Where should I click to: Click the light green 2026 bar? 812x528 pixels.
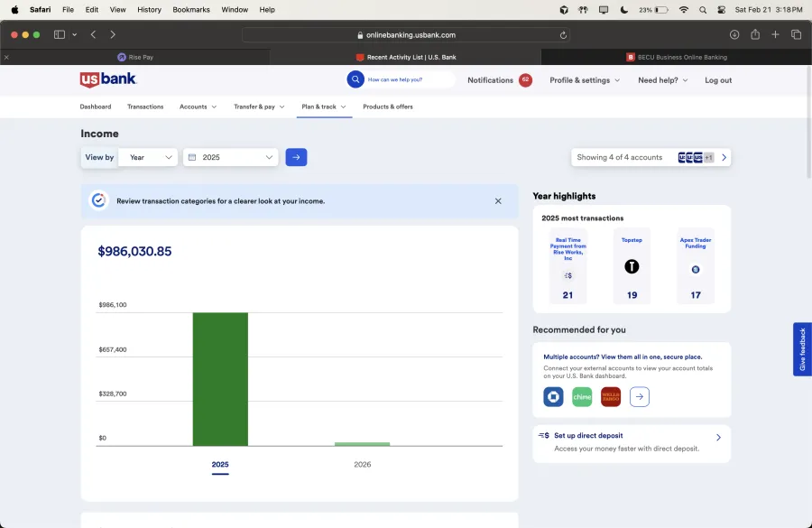[362, 443]
